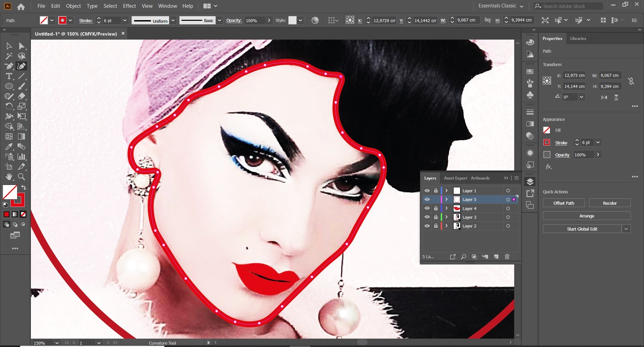Viewport: 644px width, 347px height.
Task: Open the Object menu
Action: tap(73, 6)
